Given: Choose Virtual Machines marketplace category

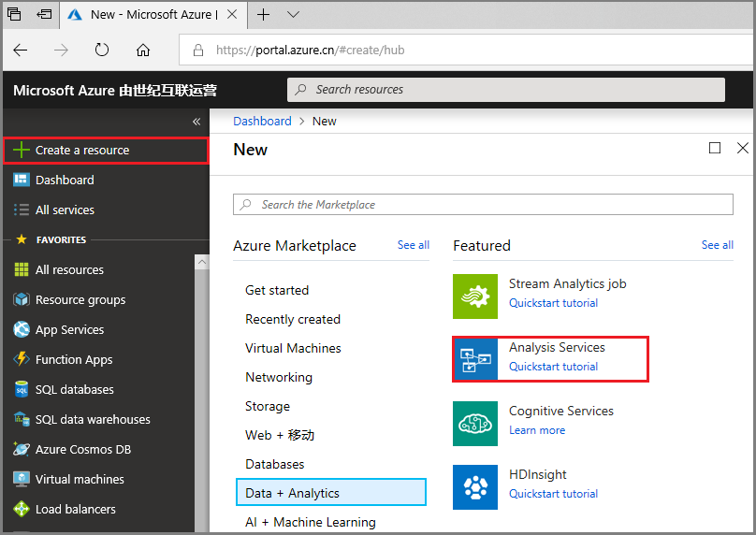Looking at the screenshot, I should 293,348.
